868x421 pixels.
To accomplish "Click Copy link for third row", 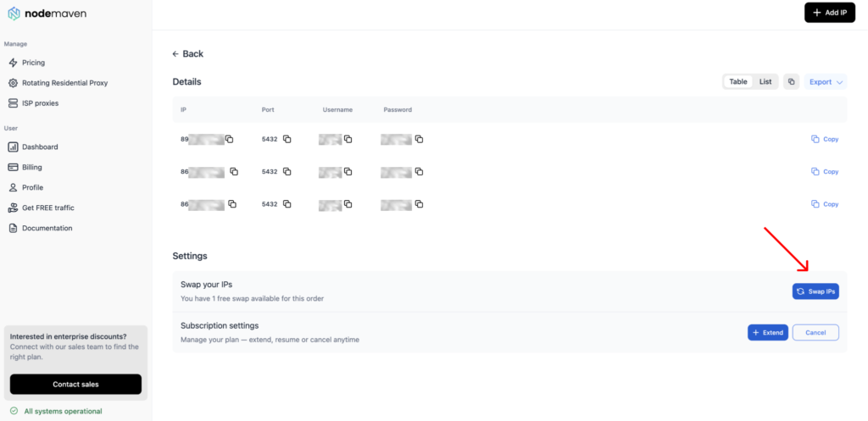I will pos(825,204).
